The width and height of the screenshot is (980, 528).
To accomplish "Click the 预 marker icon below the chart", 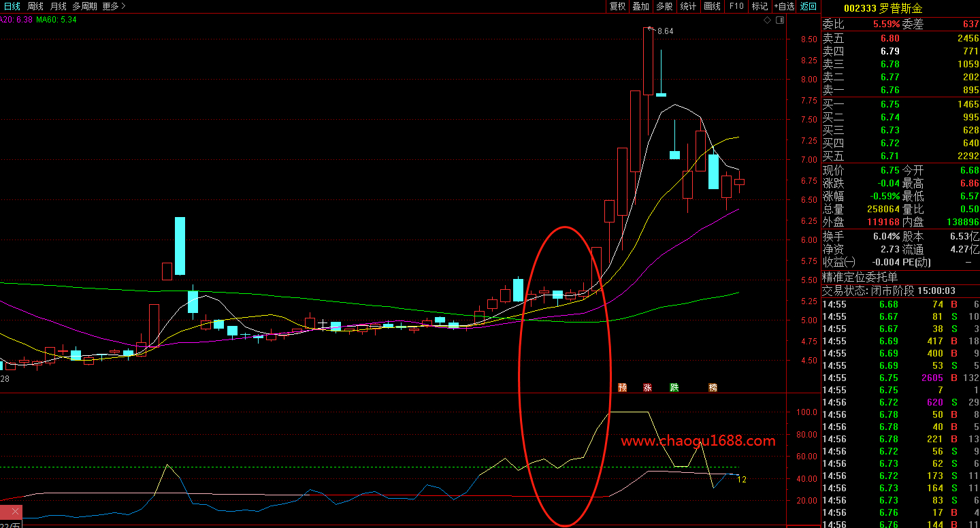I will pyautogui.click(x=622, y=388).
